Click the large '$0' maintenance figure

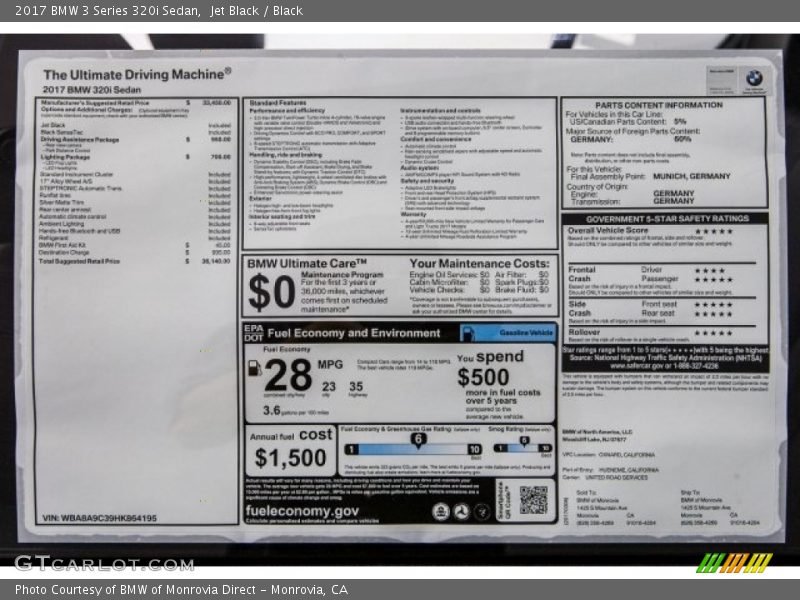tap(271, 292)
